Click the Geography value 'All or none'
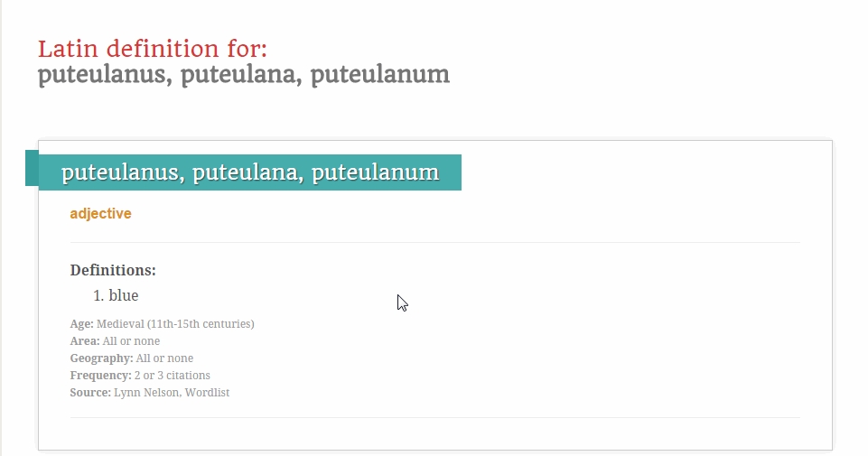 pos(164,358)
